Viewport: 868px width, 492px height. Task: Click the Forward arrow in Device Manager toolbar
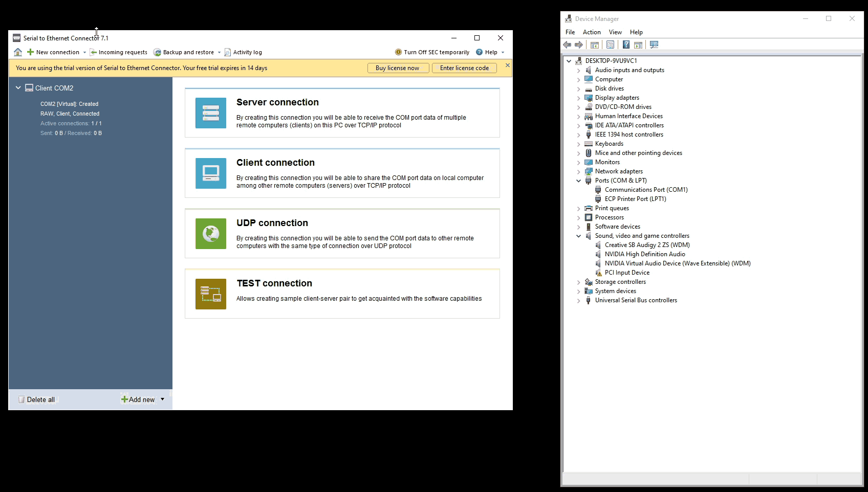579,45
